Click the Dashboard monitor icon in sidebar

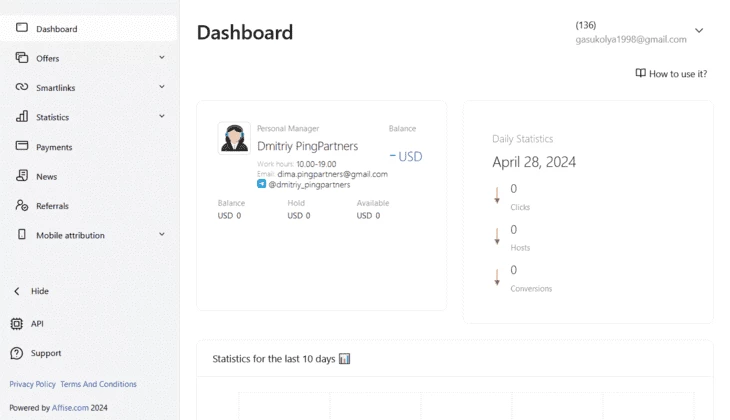[22, 27]
